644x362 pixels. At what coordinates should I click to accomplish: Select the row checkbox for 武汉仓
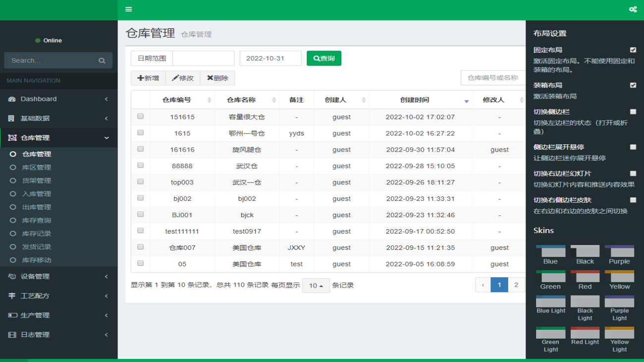point(141,166)
